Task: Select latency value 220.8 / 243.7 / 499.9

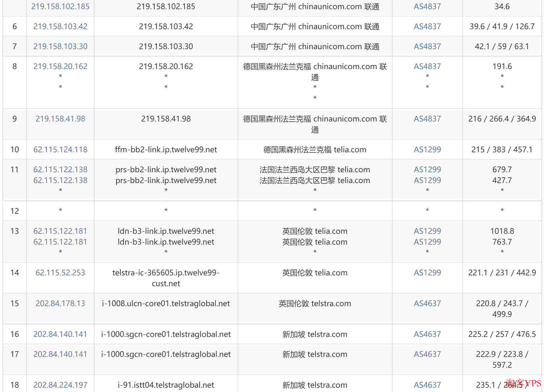Action: point(502,309)
